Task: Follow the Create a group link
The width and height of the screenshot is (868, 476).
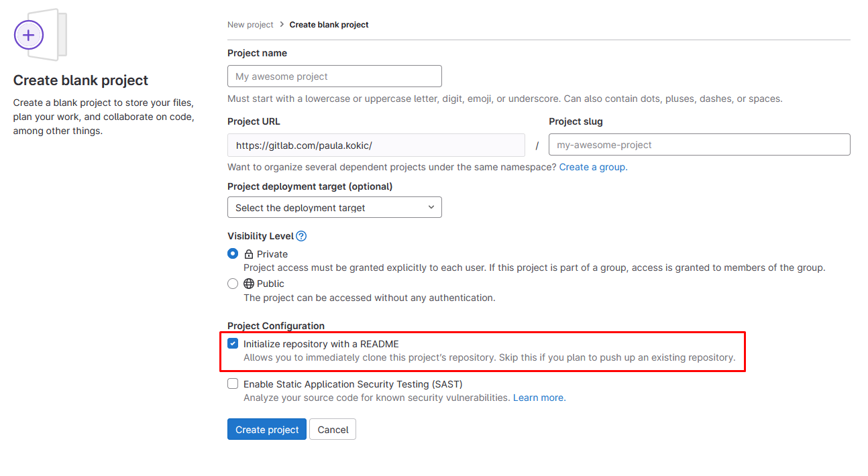Action: point(593,167)
